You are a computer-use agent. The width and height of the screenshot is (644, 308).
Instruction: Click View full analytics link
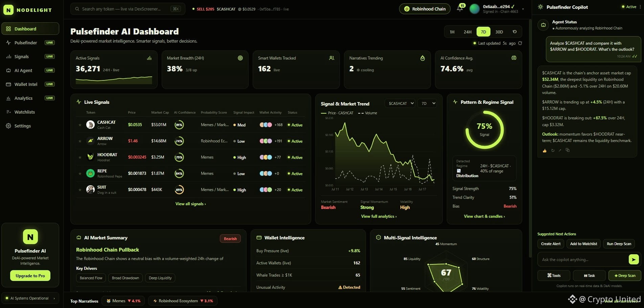(379, 216)
